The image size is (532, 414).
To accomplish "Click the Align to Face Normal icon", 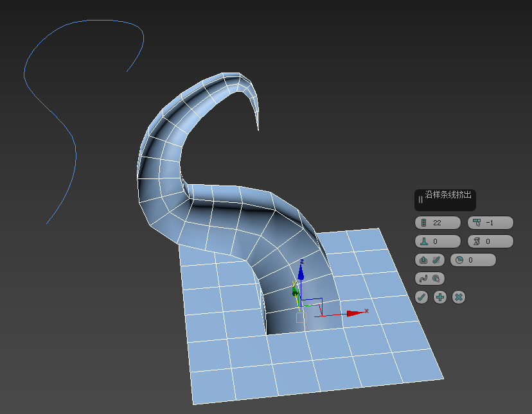I will pyautogui.click(x=423, y=260).
